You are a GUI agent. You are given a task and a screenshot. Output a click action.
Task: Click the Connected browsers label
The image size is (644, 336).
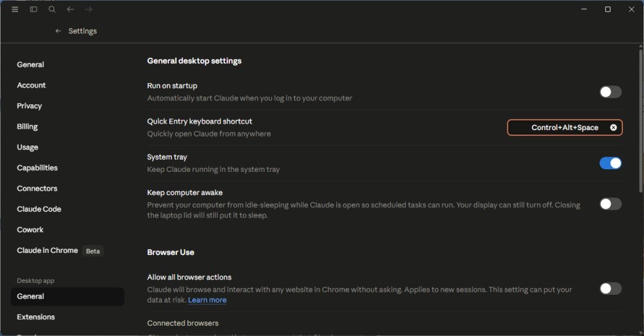coord(183,323)
